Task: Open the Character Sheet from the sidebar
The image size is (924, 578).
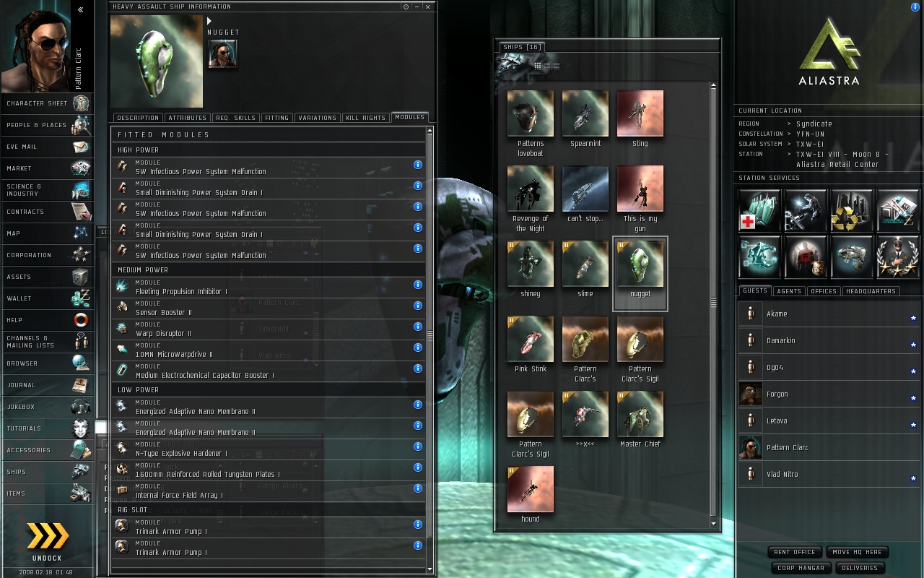Action: 47,103
